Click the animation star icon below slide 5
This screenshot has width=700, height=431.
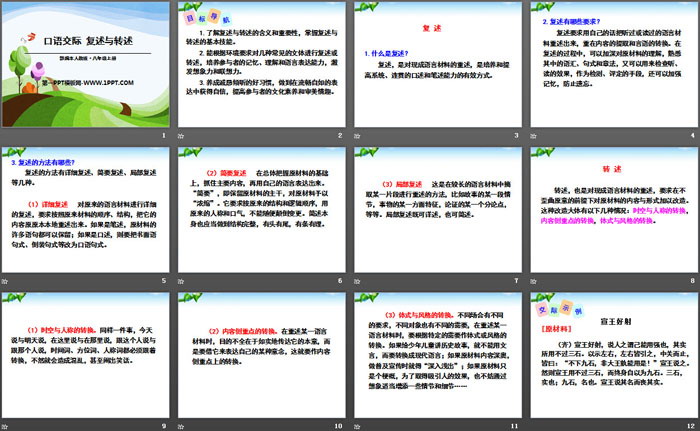[8, 281]
